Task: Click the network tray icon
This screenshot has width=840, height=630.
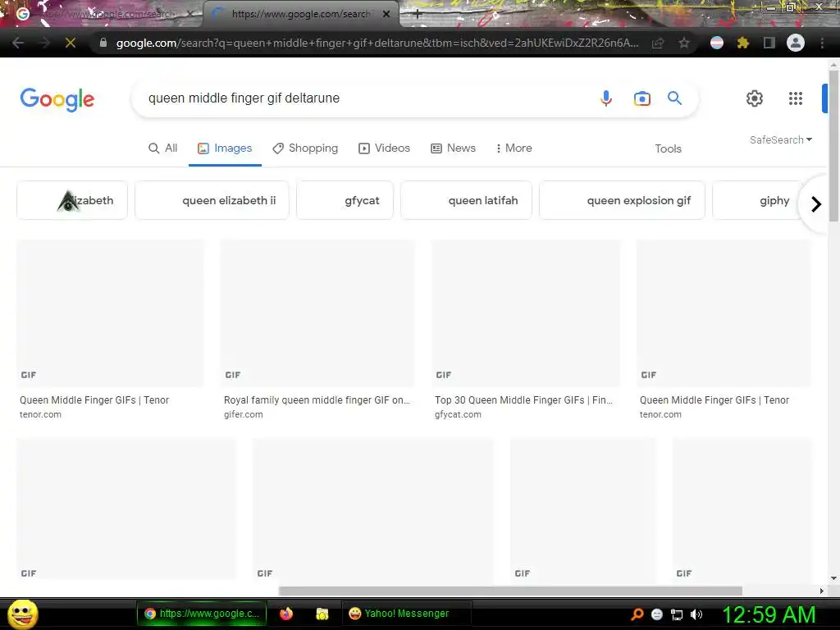Action: [677, 614]
